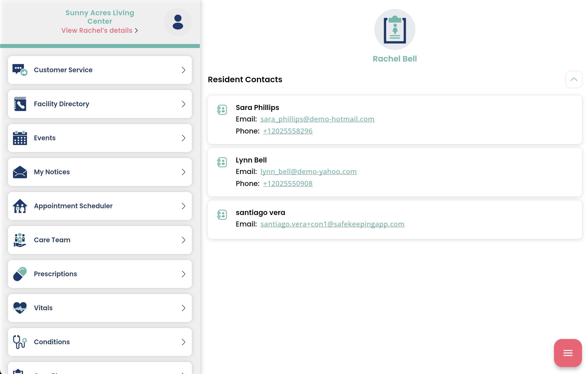Click the chevron after View Rachel's details
The height and width of the screenshot is (374, 588).
pos(136,30)
